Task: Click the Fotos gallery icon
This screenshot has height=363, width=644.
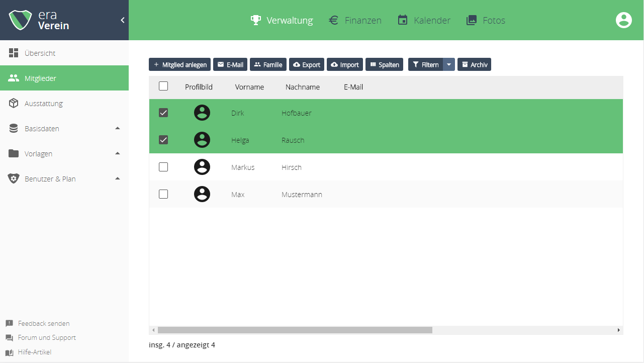Action: pos(472,20)
